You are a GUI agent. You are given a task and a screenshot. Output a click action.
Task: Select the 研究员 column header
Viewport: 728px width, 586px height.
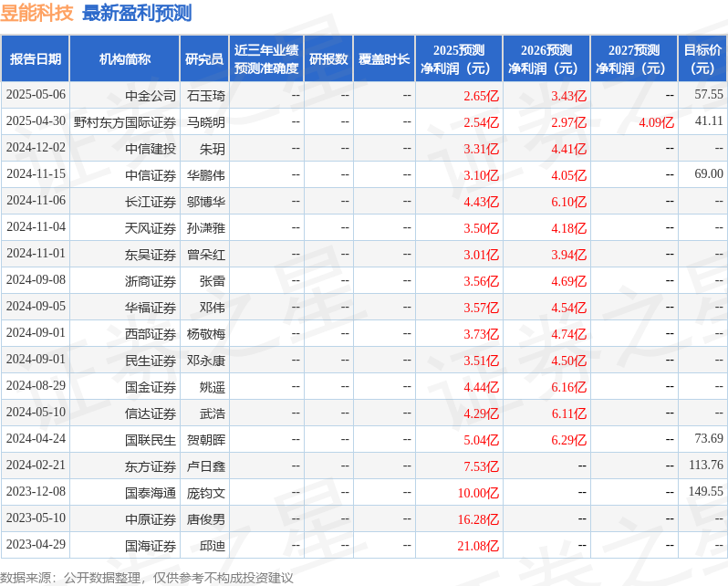pyautogui.click(x=204, y=59)
